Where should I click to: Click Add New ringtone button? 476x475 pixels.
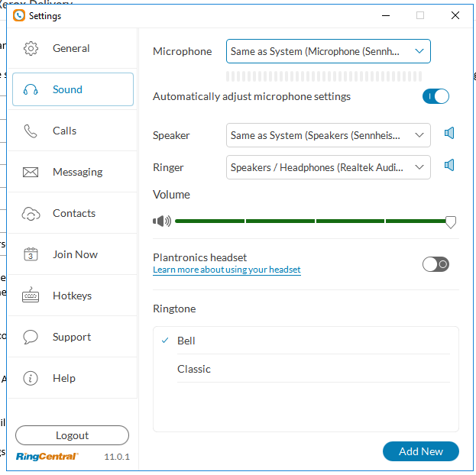click(x=420, y=451)
